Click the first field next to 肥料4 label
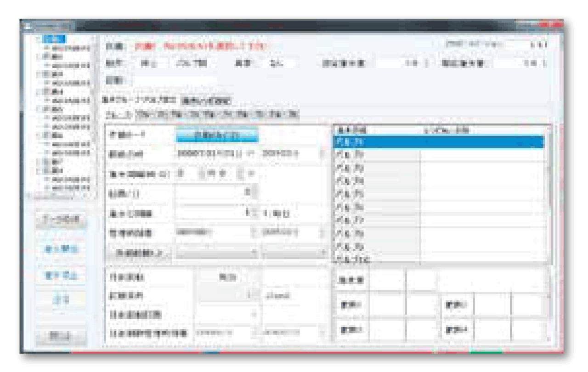 point(492,330)
